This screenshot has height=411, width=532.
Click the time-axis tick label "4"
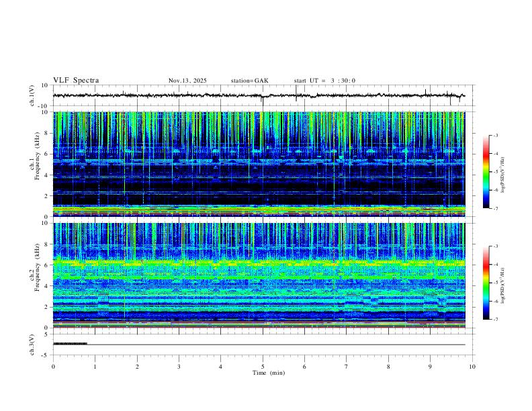pos(221,367)
